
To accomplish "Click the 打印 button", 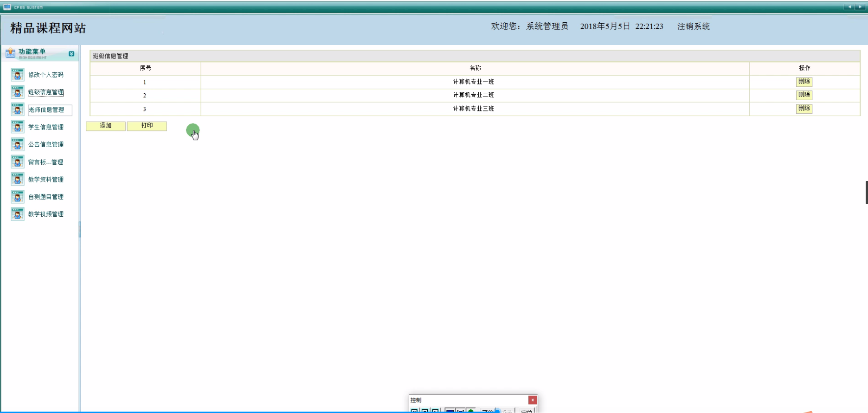I will (x=147, y=126).
